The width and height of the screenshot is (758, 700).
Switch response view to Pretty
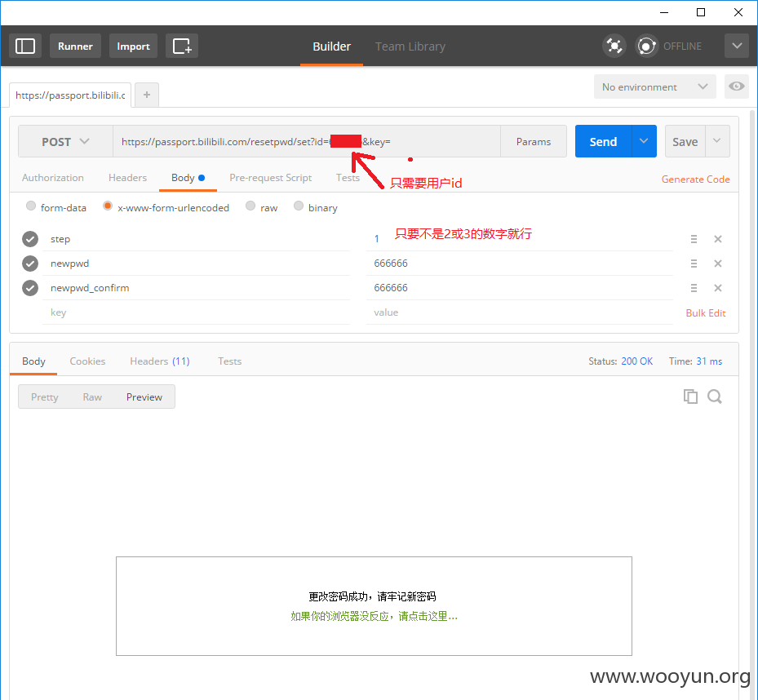pos(45,397)
